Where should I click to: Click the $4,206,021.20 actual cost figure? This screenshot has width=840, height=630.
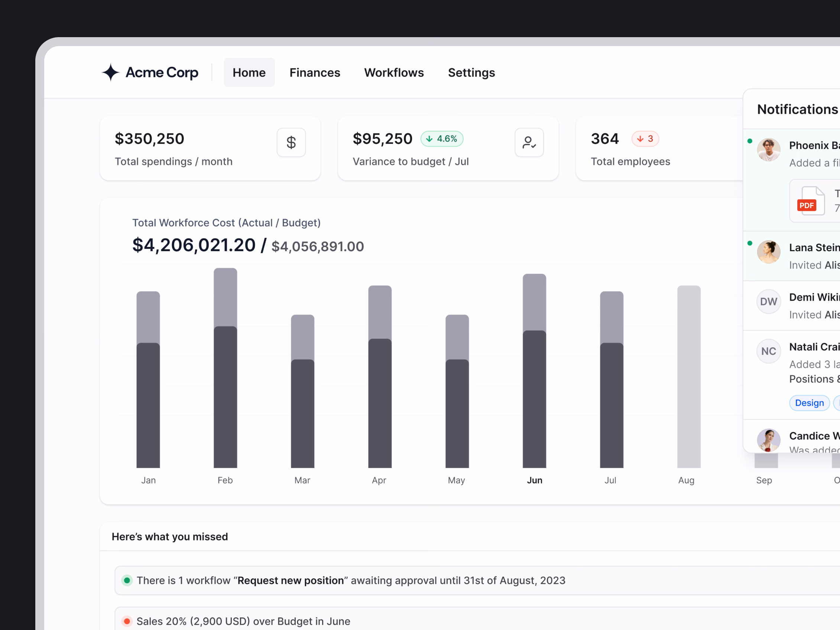coord(194,245)
